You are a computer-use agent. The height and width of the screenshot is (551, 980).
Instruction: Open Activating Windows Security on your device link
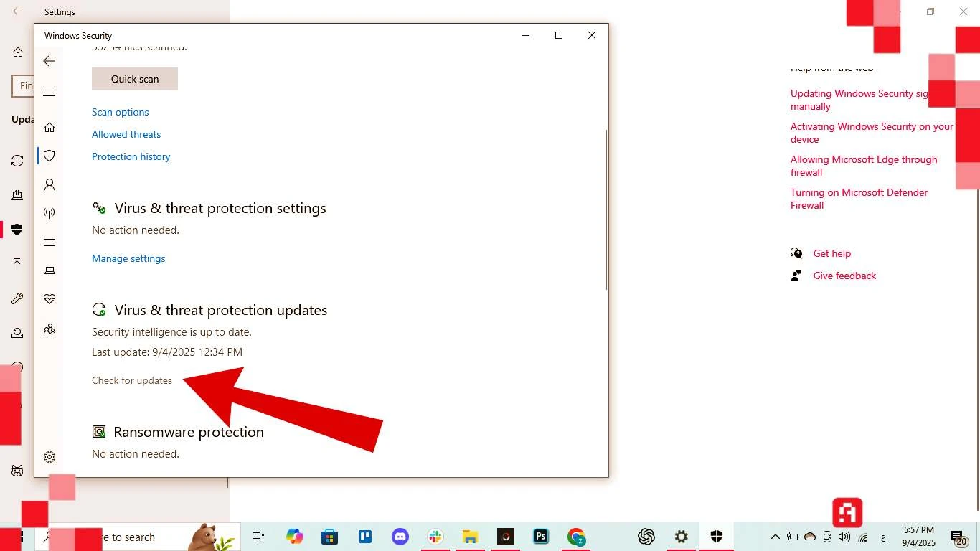click(x=872, y=133)
